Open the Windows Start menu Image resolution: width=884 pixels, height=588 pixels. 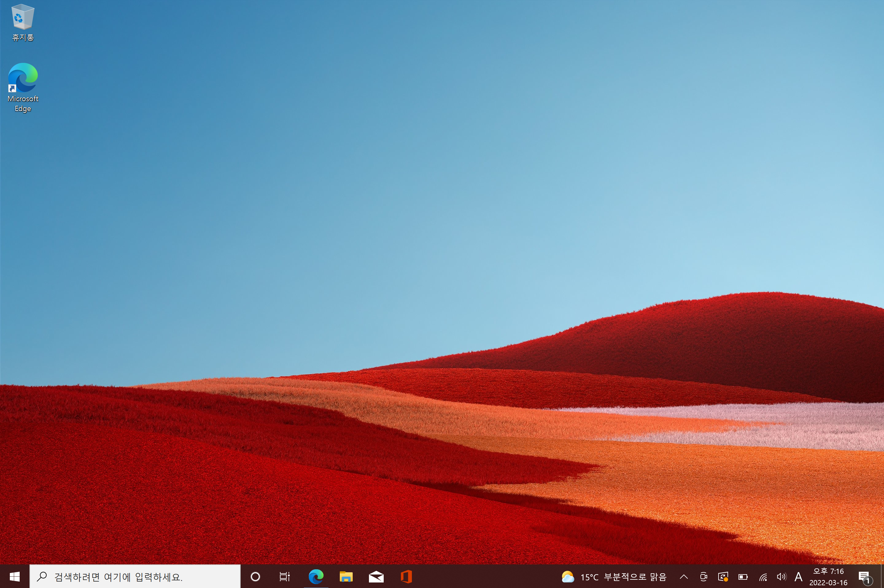point(14,576)
